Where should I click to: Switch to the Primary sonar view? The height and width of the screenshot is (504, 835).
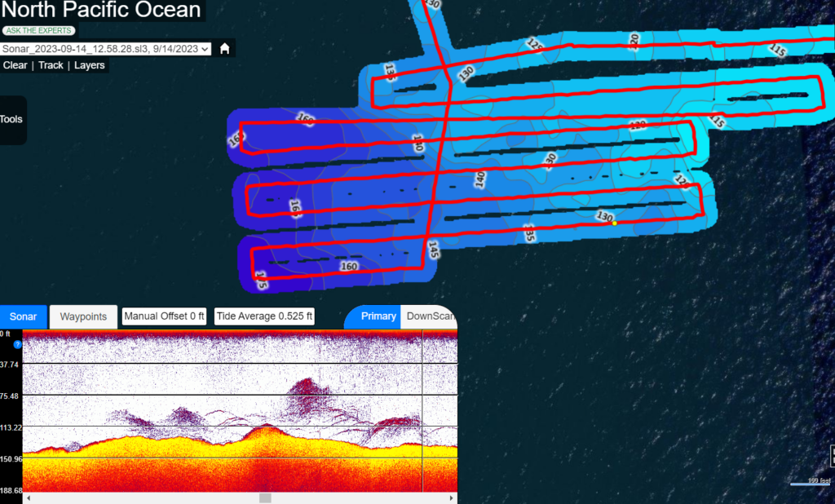click(378, 316)
